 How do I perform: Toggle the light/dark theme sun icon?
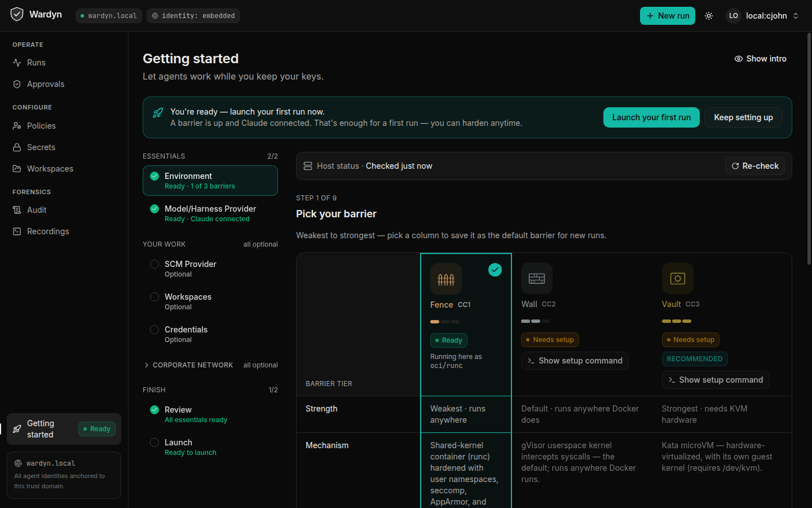pyautogui.click(x=709, y=16)
